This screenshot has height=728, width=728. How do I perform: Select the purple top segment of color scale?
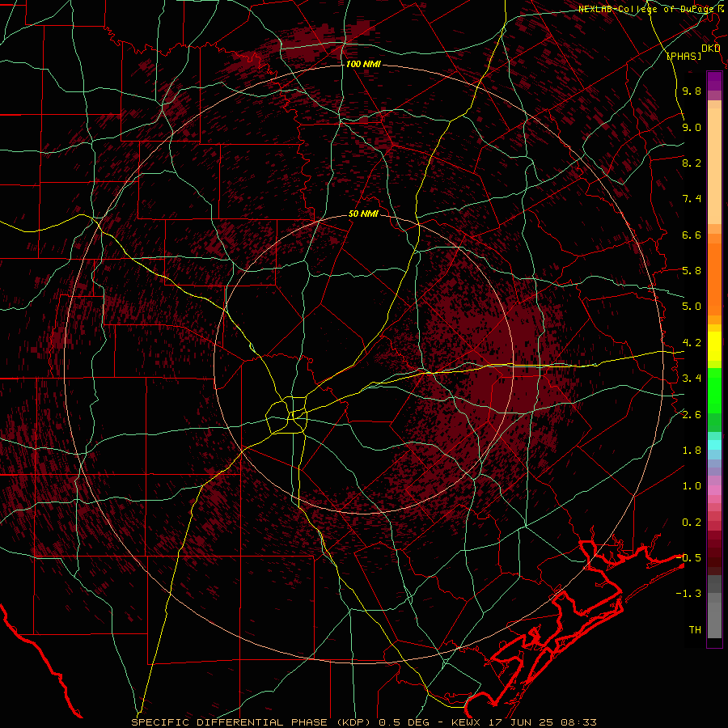pyautogui.click(x=714, y=81)
